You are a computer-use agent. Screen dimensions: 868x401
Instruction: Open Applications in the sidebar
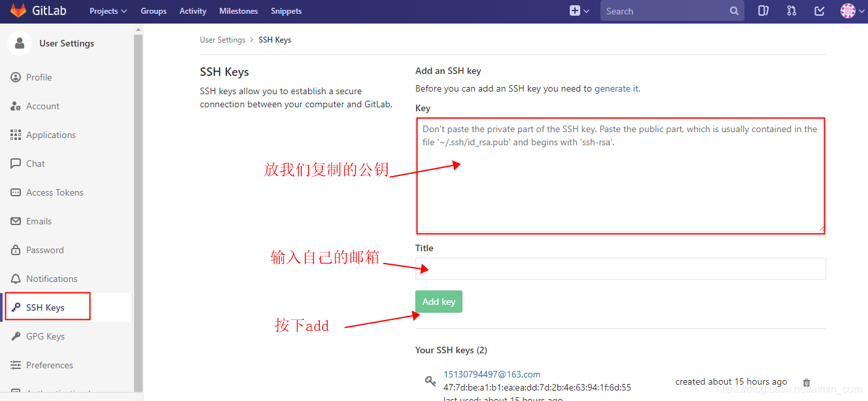pos(51,135)
